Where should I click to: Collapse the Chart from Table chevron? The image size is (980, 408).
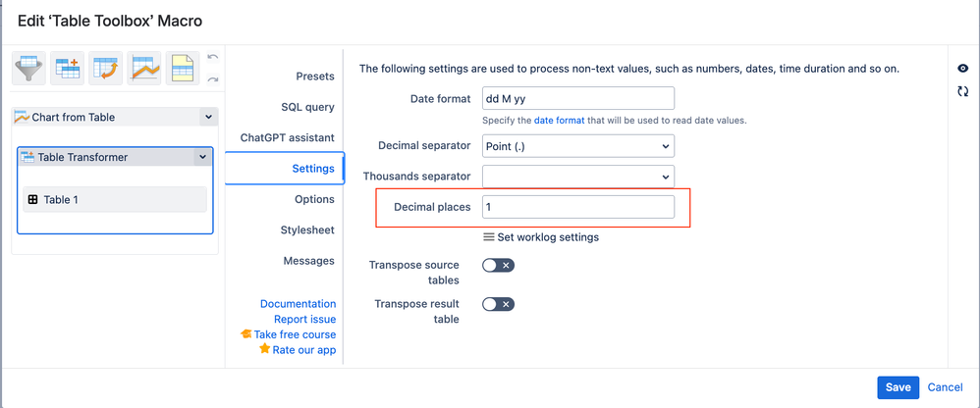tap(208, 117)
